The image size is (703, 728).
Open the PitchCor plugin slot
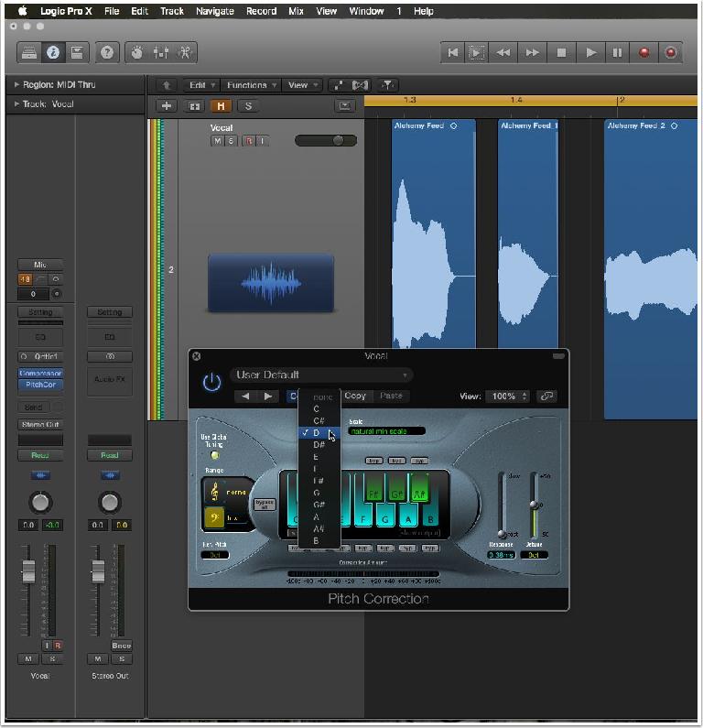[x=41, y=385]
